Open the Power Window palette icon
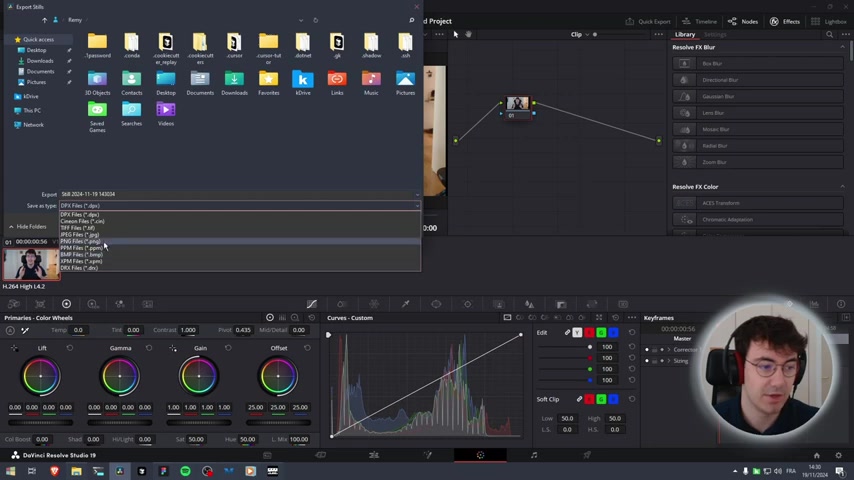The width and height of the screenshot is (854, 480). click(436, 304)
